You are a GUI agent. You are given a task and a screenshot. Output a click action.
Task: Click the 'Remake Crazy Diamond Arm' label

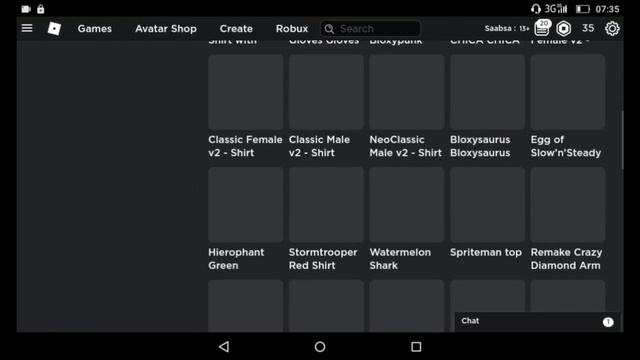pos(566,259)
